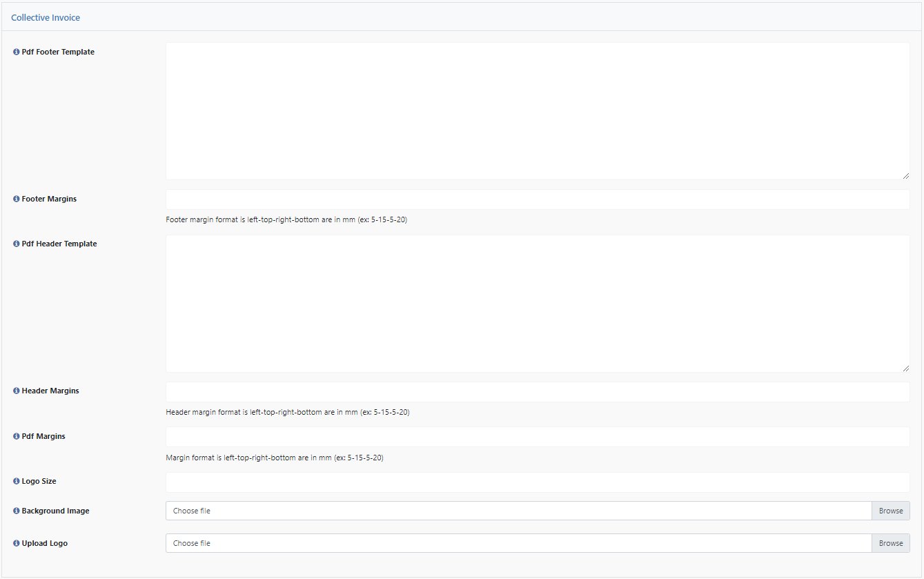Click info icon beside Footer Margins
Image resolution: width=924 pixels, height=579 pixels.
pos(17,199)
